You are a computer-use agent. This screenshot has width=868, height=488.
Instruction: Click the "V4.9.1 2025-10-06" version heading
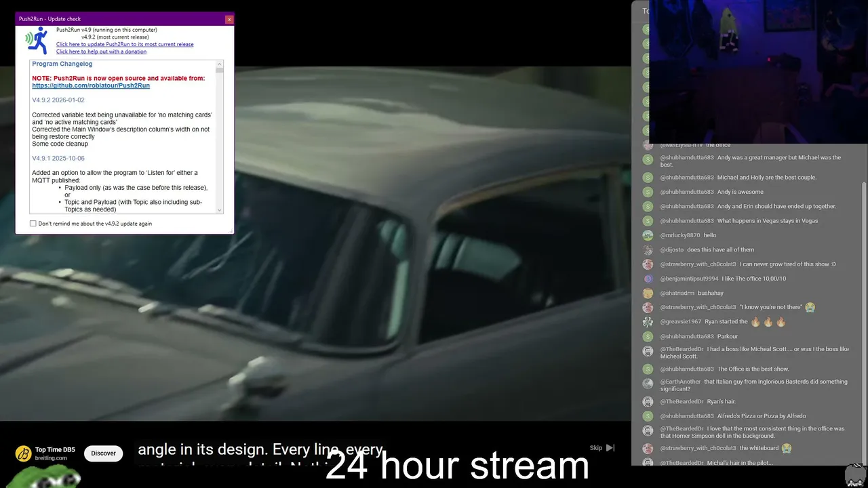point(58,159)
